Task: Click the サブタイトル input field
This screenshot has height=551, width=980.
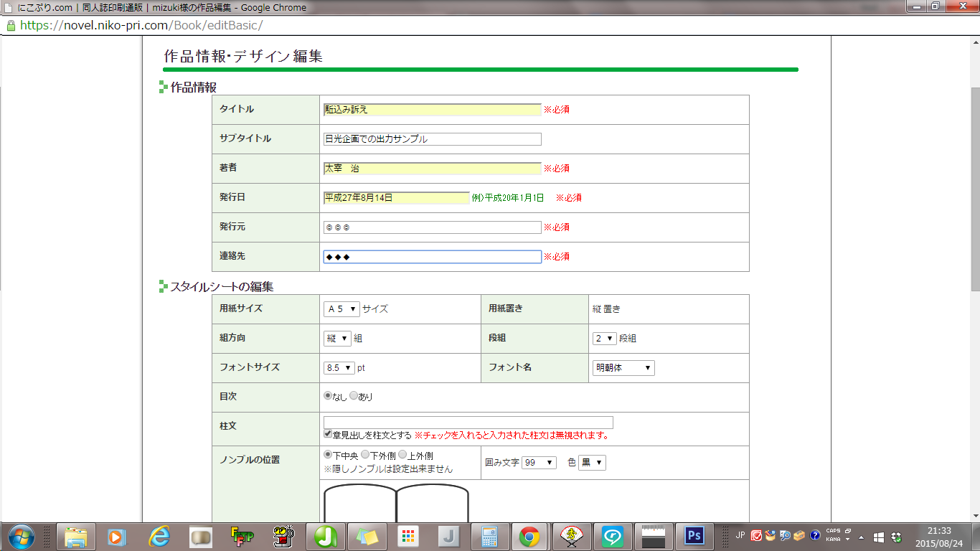Action: [432, 138]
